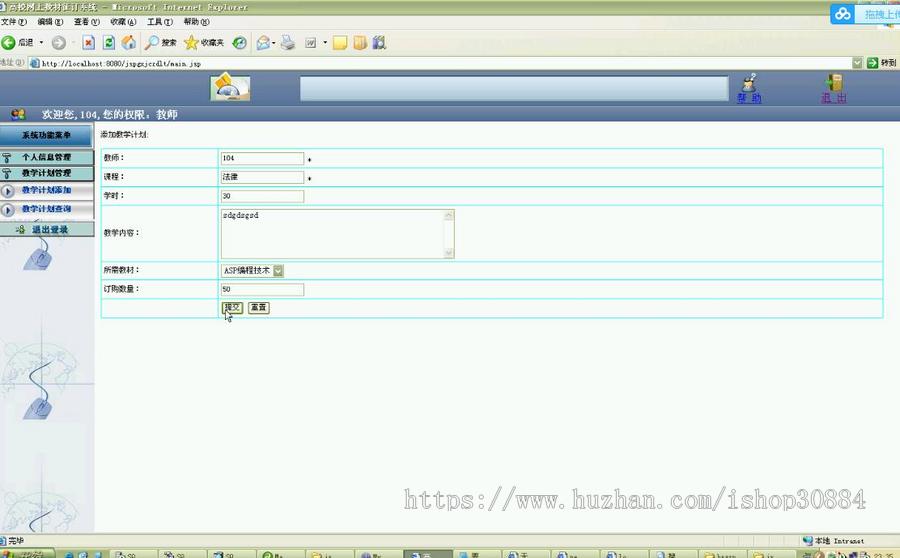900x558 pixels.
Task: Go to the Home page icon
Action: tap(129, 42)
